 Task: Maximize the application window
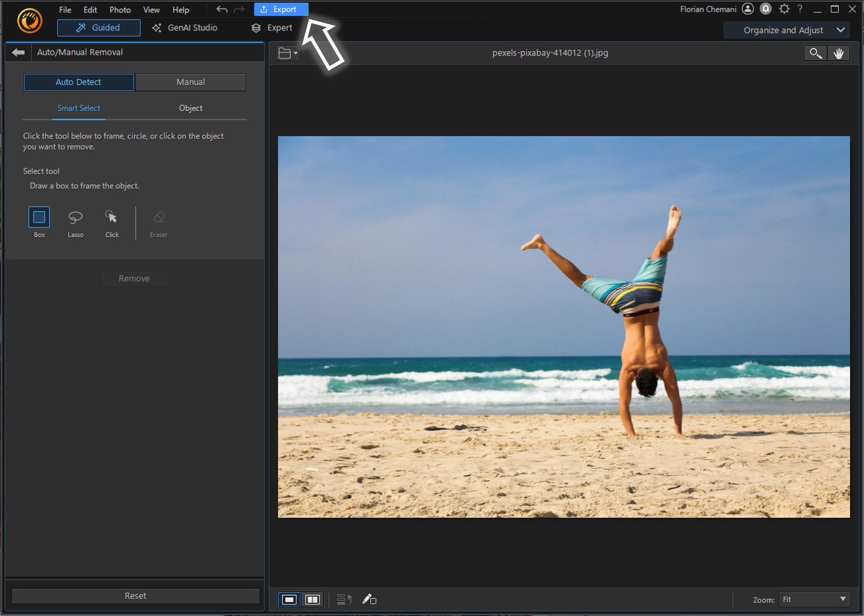[x=834, y=9]
